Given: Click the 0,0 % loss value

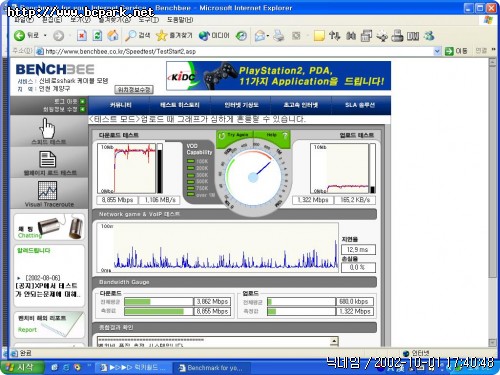Looking at the screenshot, I should (x=358, y=267).
